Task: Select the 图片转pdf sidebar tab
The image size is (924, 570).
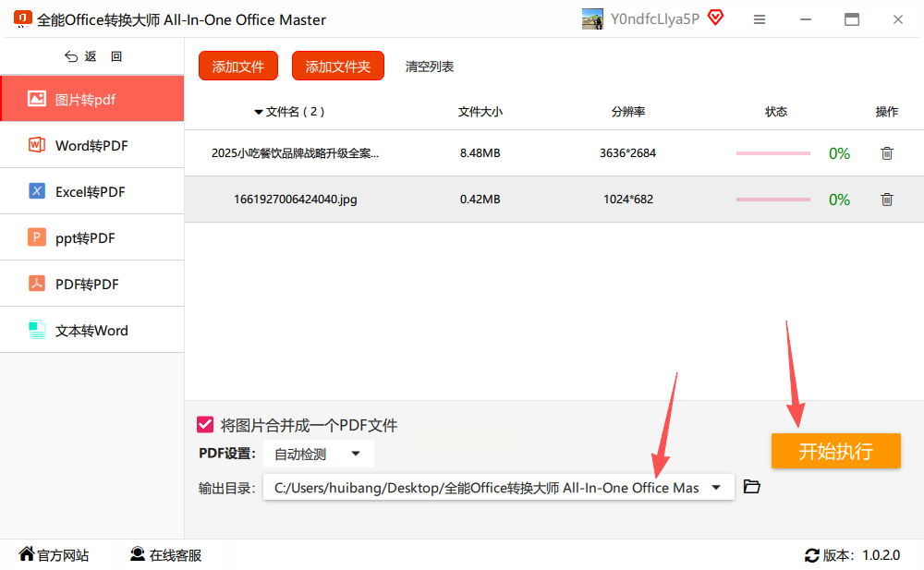Action: pyautogui.click(x=91, y=99)
